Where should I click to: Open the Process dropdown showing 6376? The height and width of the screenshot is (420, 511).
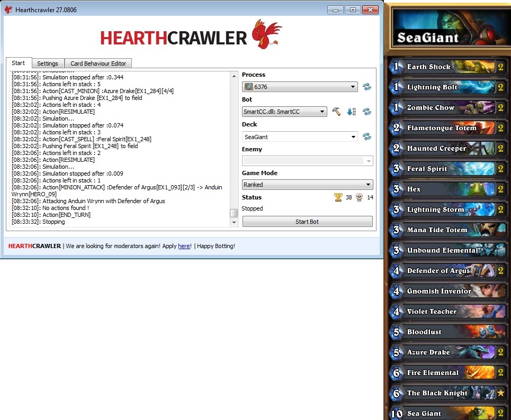point(300,87)
